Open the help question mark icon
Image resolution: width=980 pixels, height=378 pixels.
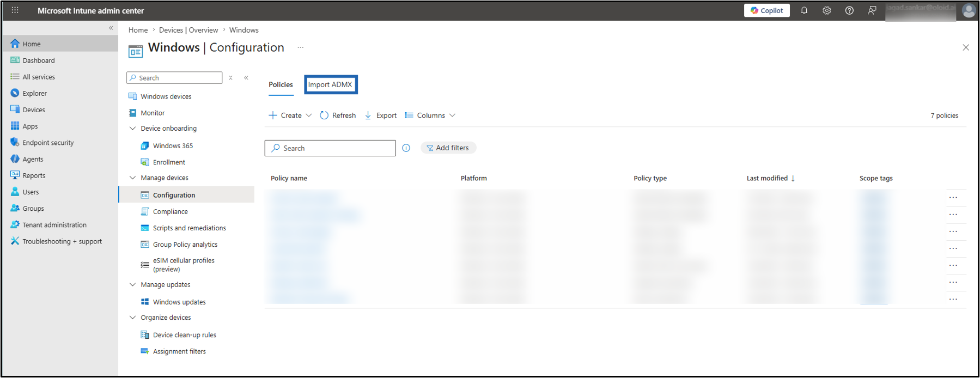pos(849,10)
